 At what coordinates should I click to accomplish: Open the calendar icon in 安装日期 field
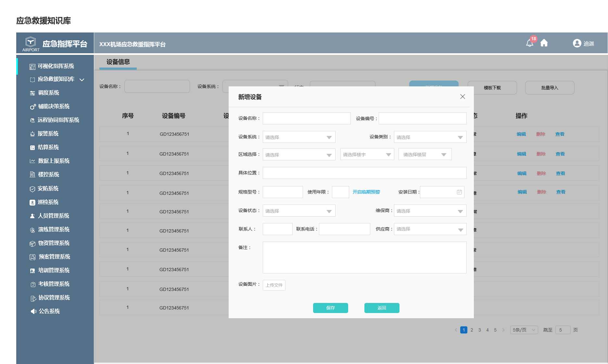(x=459, y=192)
